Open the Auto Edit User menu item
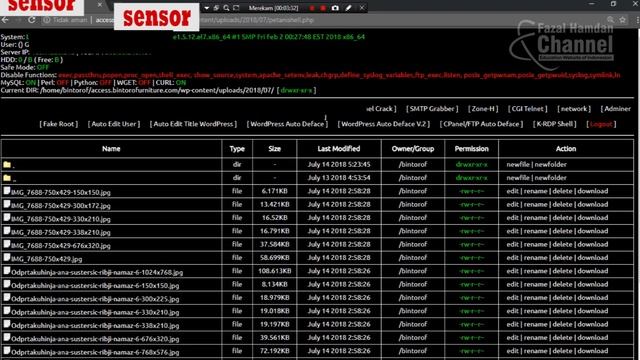Image resolution: width=640 pixels, height=360 pixels. (x=114, y=124)
